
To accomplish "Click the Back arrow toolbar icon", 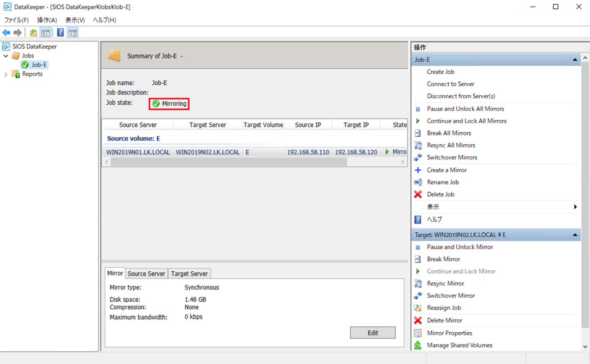I will tap(6, 33).
